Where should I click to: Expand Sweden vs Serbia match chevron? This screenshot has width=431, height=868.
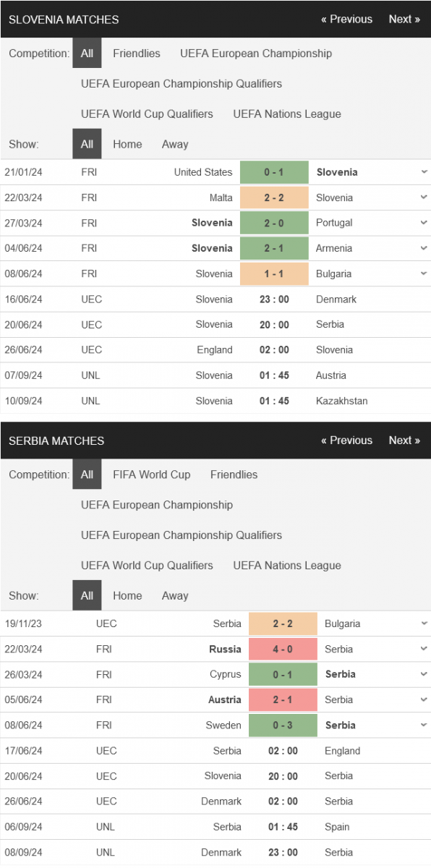click(423, 725)
